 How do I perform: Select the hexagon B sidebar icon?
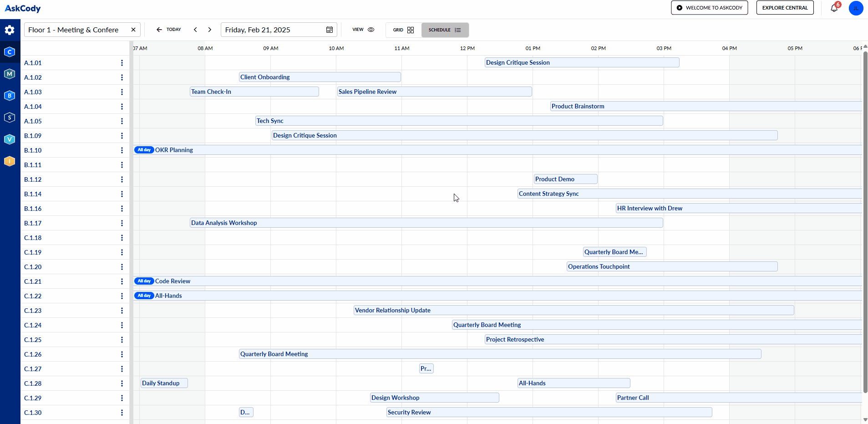pos(10,96)
